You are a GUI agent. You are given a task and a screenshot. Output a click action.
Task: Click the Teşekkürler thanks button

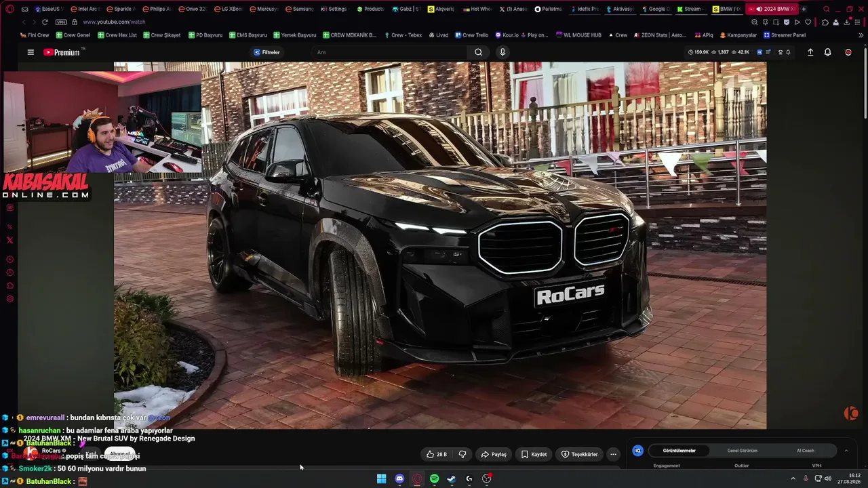tap(579, 454)
